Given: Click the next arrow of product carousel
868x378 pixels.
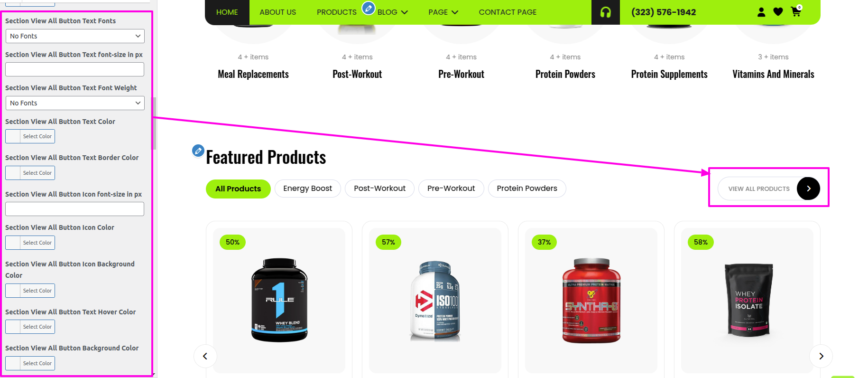Looking at the screenshot, I should point(821,356).
